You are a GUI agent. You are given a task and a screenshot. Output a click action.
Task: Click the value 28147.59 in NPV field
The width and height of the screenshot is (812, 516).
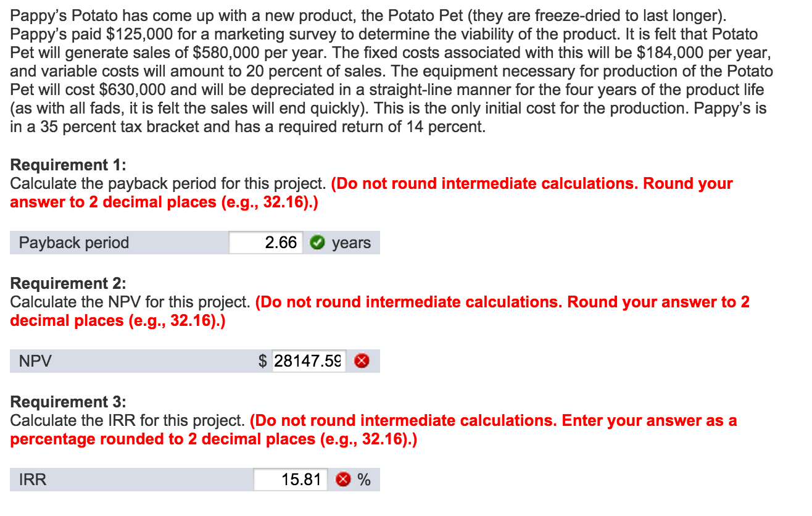[x=307, y=361]
